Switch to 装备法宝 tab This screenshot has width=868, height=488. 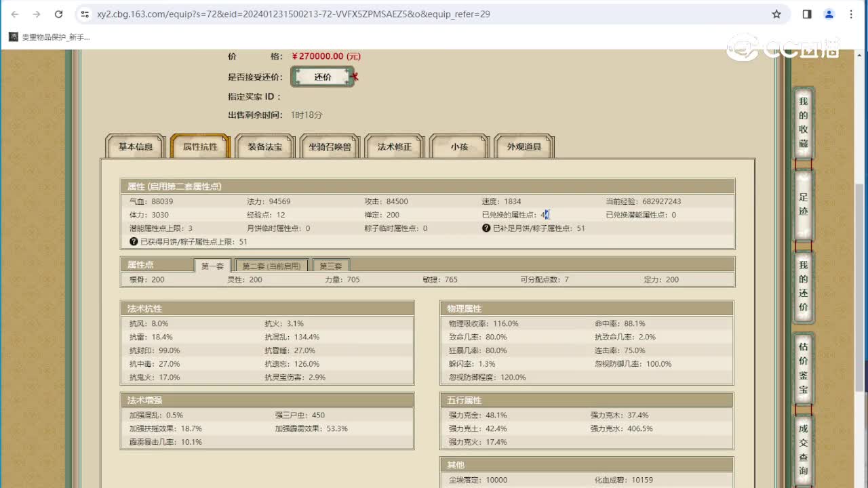265,146
